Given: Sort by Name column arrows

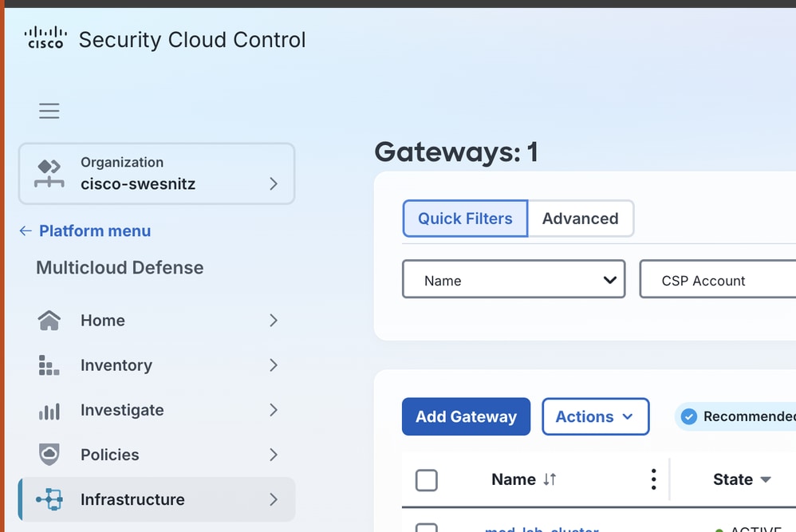Looking at the screenshot, I should coord(550,479).
